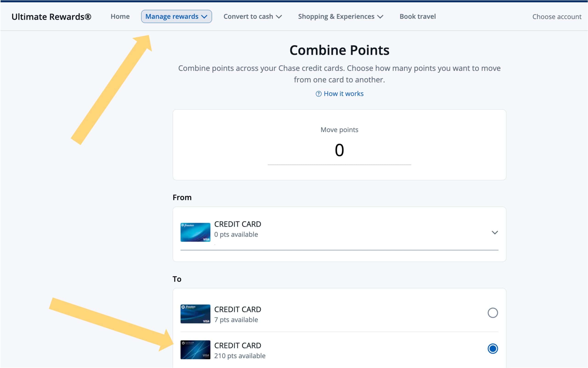Open the Book travel page
Viewport: 588px width, 368px height.
click(x=417, y=16)
